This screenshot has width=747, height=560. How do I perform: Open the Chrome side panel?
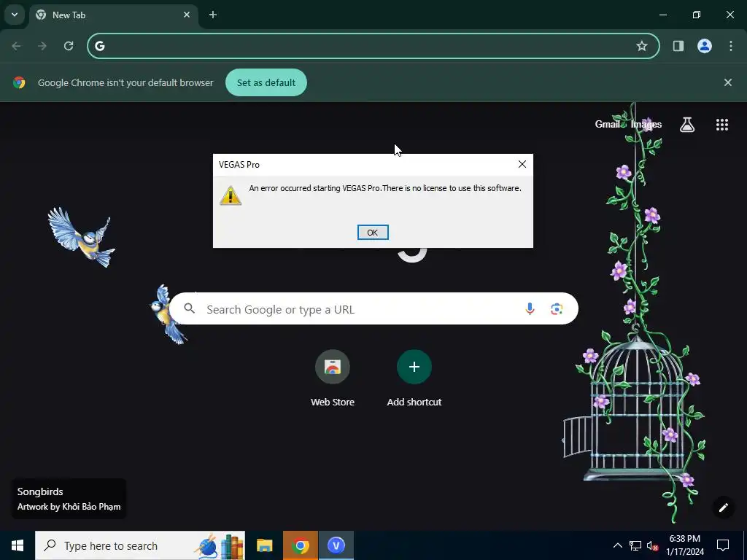point(678,46)
